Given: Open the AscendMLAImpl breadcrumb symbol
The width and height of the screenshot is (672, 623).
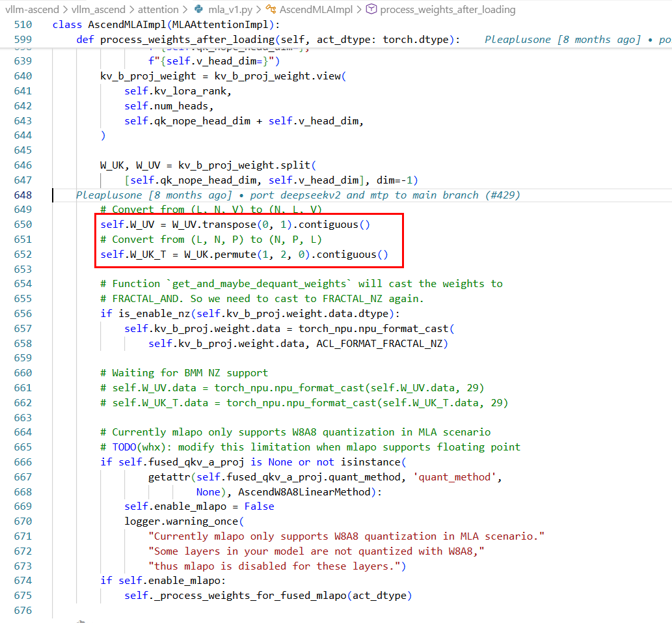Looking at the screenshot, I should (316, 9).
